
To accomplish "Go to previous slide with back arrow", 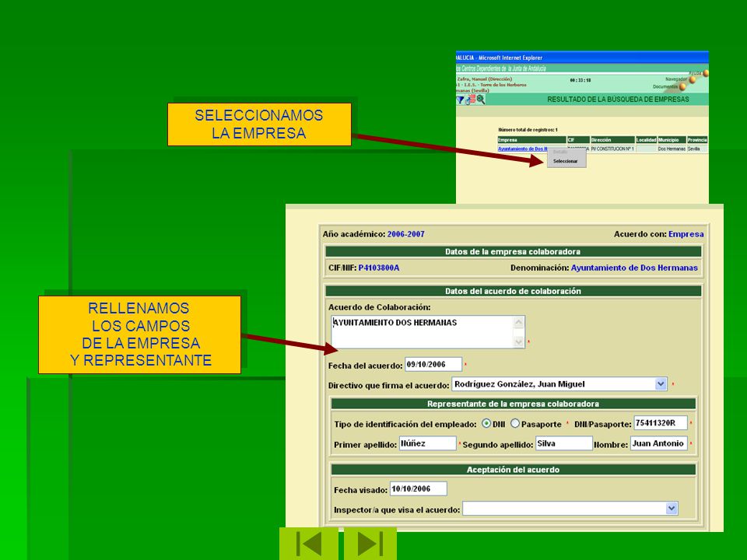I will coord(309,544).
